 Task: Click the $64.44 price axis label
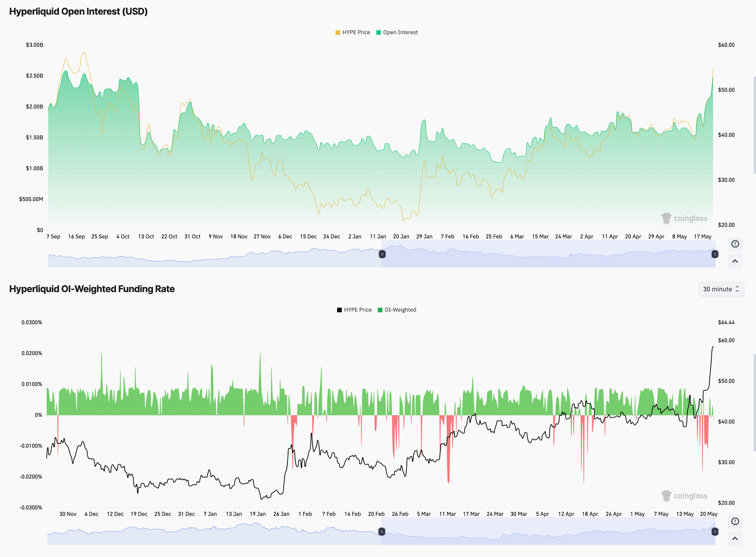coord(726,322)
